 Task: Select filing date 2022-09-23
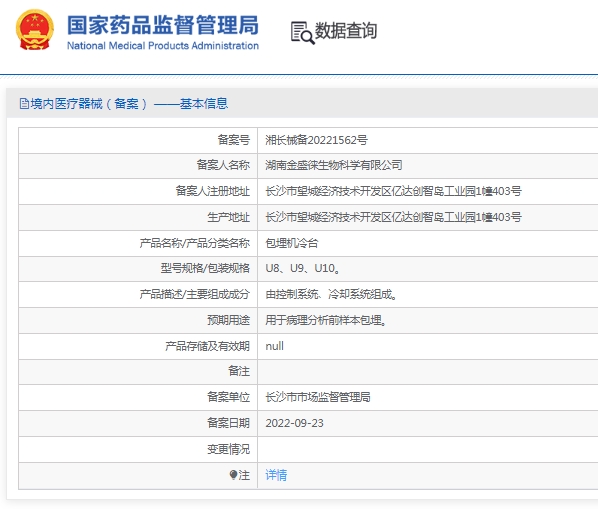coord(294,423)
